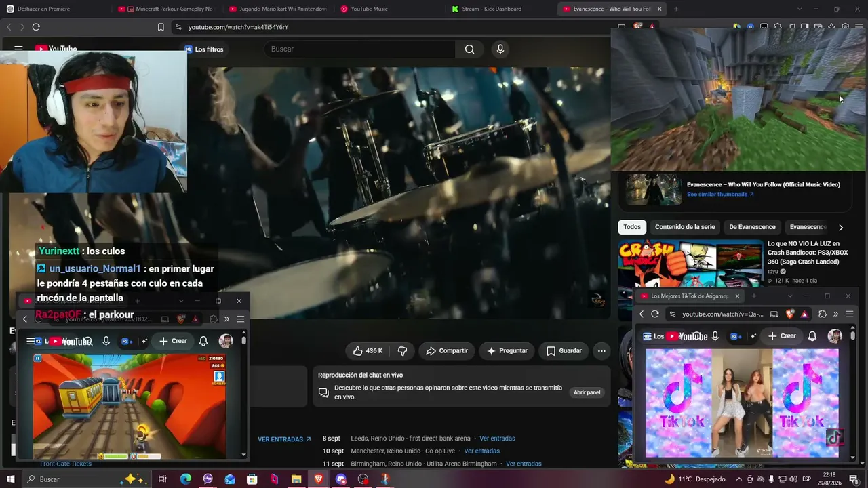
Task: Open notifications bell in the Subway Surfers window
Action: click(203, 341)
